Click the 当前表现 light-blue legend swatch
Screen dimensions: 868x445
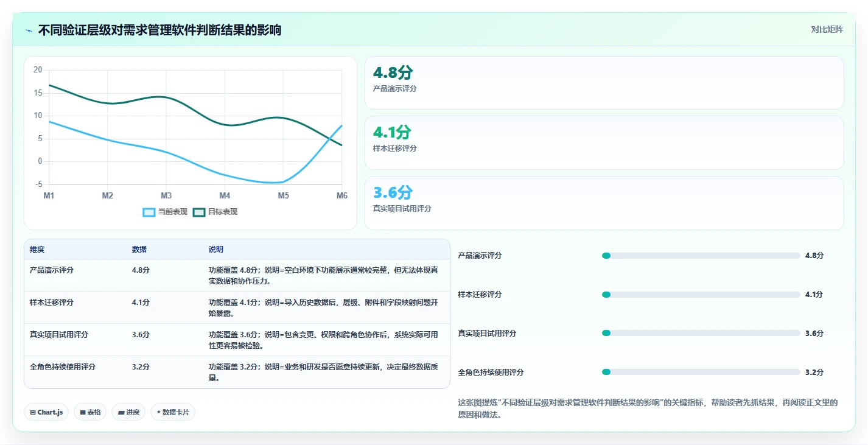click(x=149, y=212)
